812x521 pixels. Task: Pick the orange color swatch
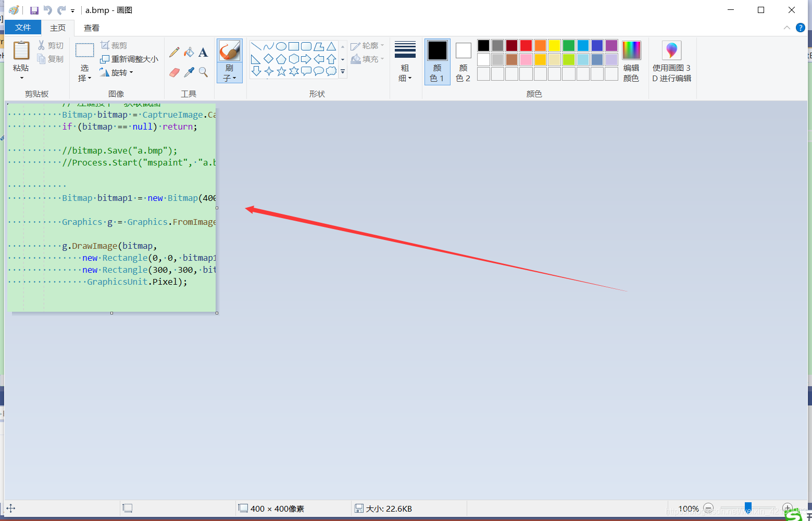(541, 46)
